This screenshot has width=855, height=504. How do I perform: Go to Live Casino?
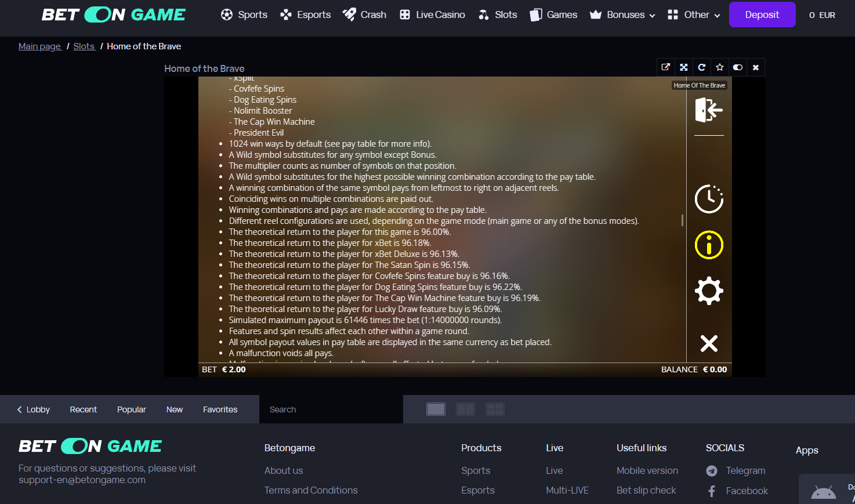point(432,14)
